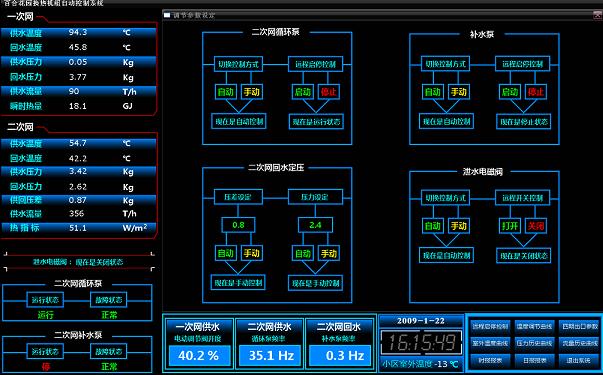Open the 日报报表 report
This screenshot has height=375, width=603.
pos(535,360)
